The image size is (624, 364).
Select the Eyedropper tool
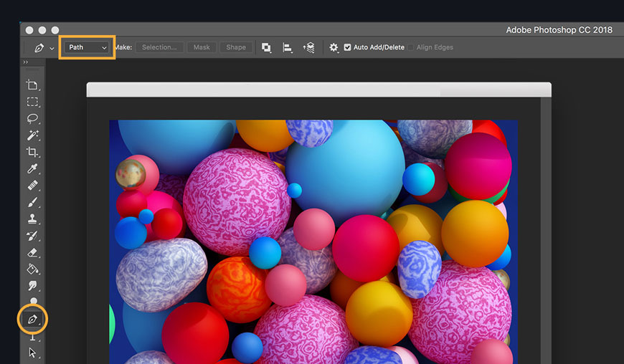click(x=32, y=168)
